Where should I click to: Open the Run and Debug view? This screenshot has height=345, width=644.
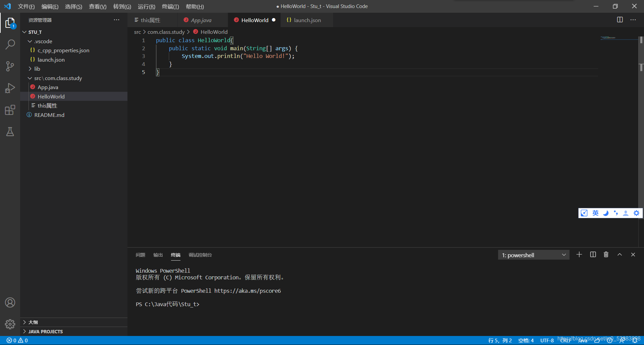click(10, 88)
